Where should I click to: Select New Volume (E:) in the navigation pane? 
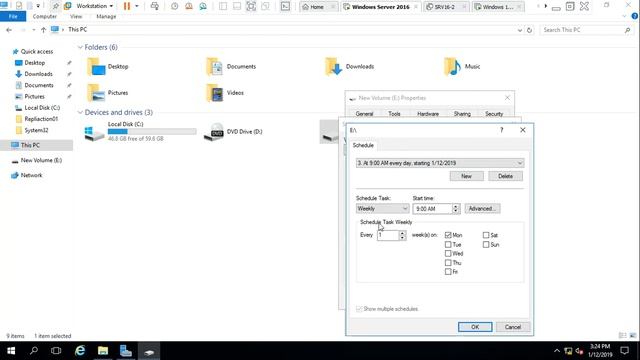pos(41,160)
